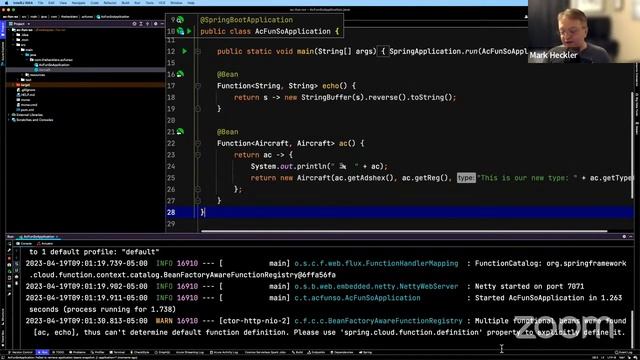Screen dimensions: 640x360
Task: Click select opened file icon in Project panel
Action: coord(134,24)
